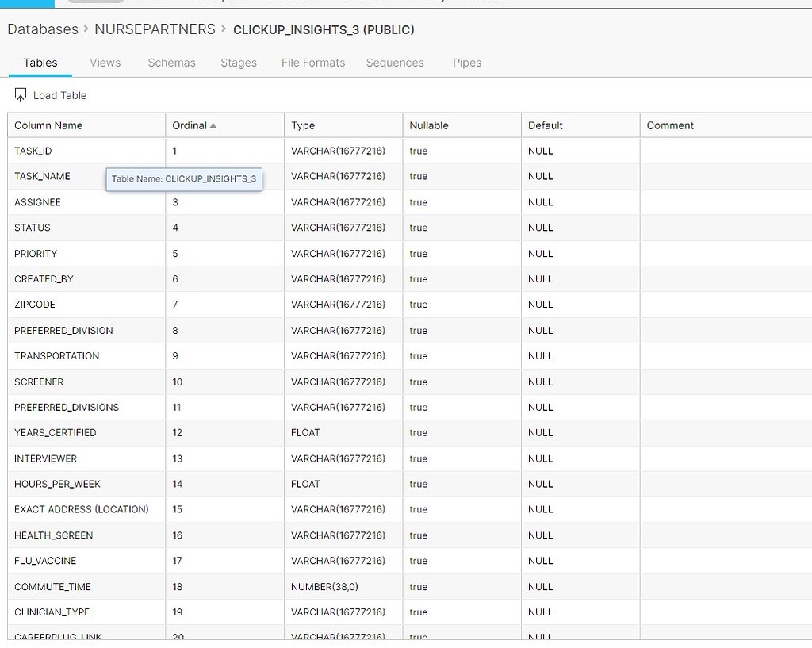Click the Load Table button
Screen dimensions: 812x648
(59, 95)
